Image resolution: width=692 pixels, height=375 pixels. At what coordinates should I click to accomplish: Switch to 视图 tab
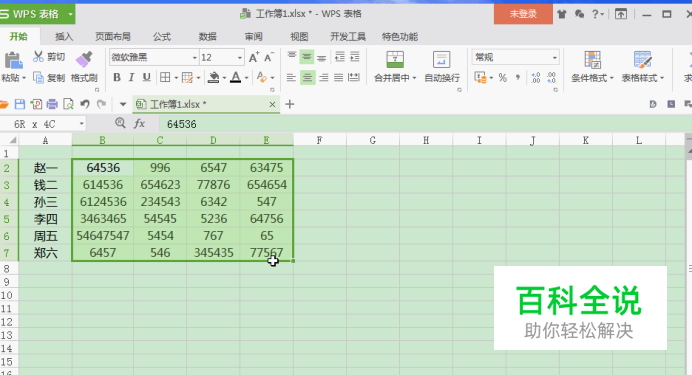[x=299, y=37]
